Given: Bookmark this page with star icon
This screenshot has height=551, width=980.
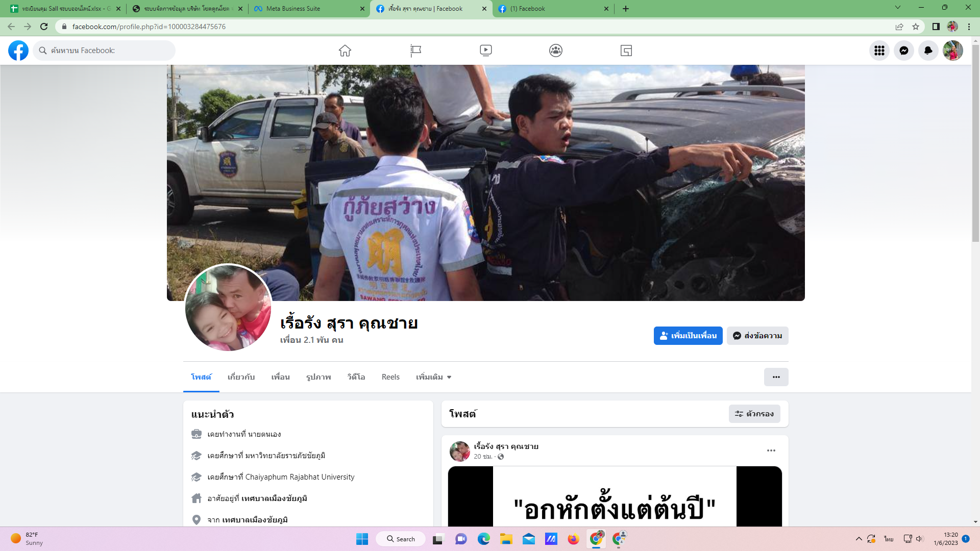Looking at the screenshot, I should (x=916, y=27).
